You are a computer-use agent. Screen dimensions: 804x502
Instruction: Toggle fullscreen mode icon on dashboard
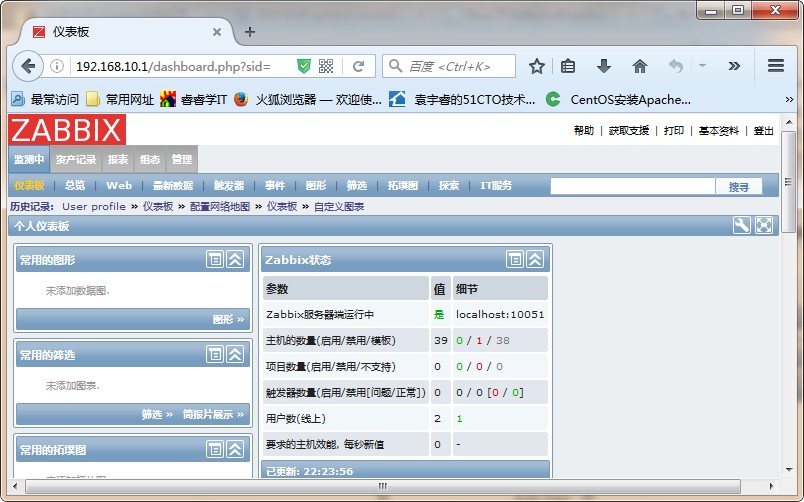point(763,225)
